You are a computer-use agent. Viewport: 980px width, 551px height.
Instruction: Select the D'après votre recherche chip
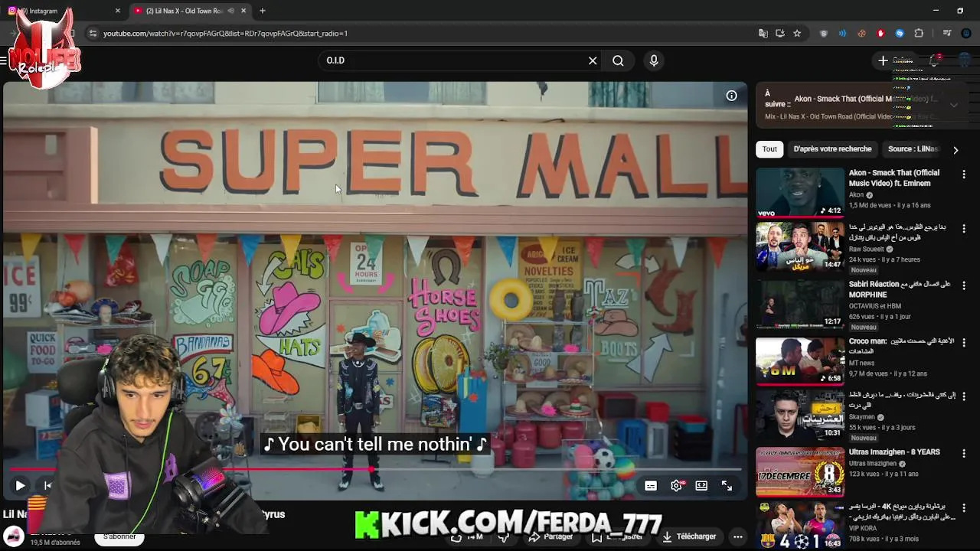832,149
